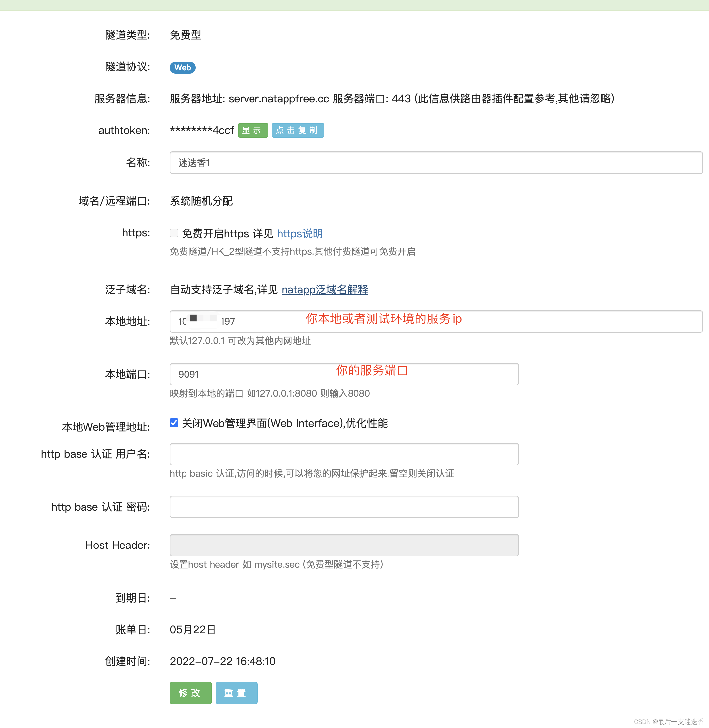Click the http base 认证 用户名 field
The width and height of the screenshot is (709, 728).
pyautogui.click(x=344, y=454)
